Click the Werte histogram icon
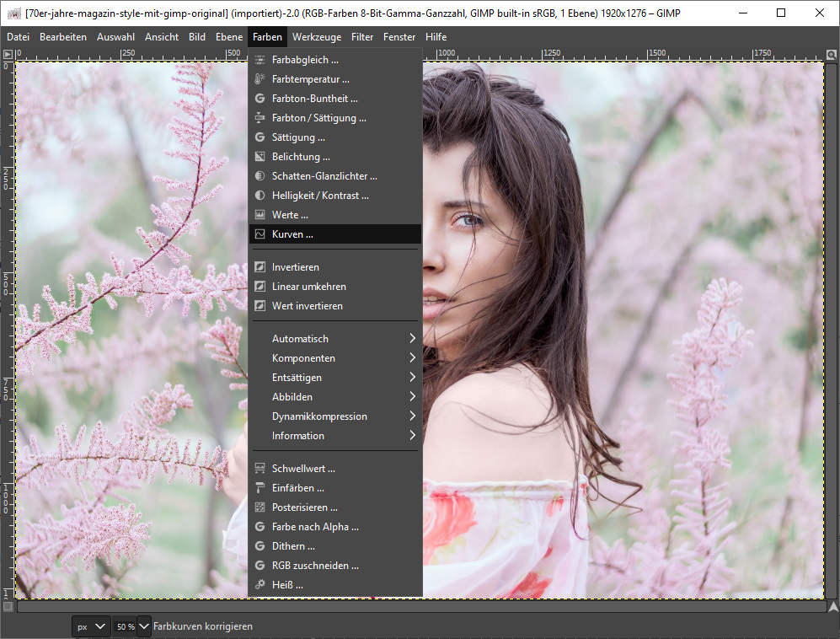 pos(260,215)
